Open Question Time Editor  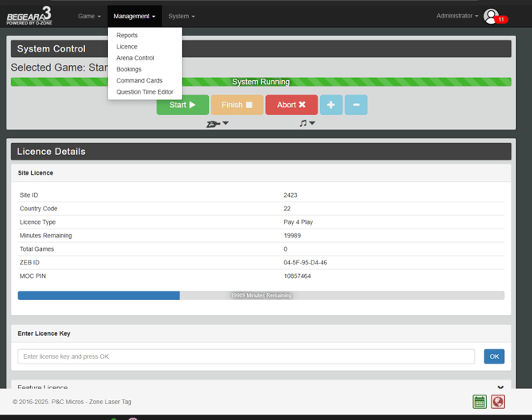145,92
